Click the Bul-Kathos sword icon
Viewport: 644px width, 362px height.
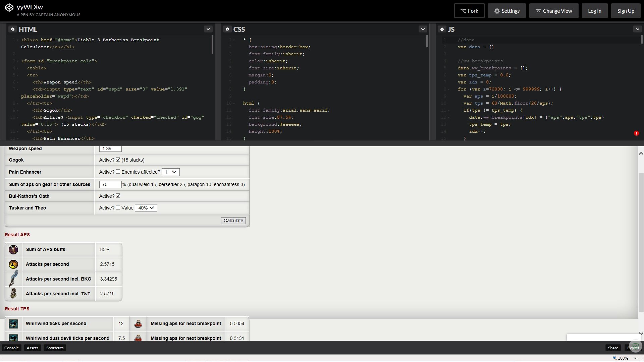tap(13, 279)
